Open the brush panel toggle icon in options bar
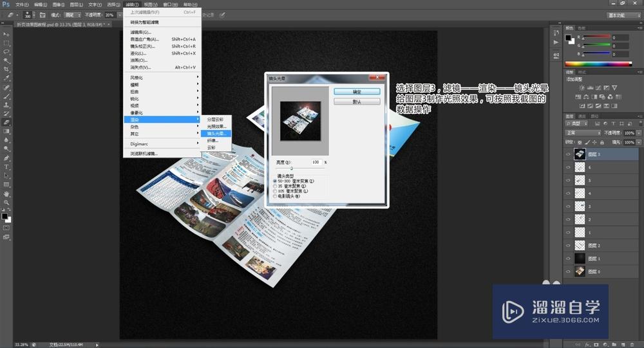 [43, 15]
